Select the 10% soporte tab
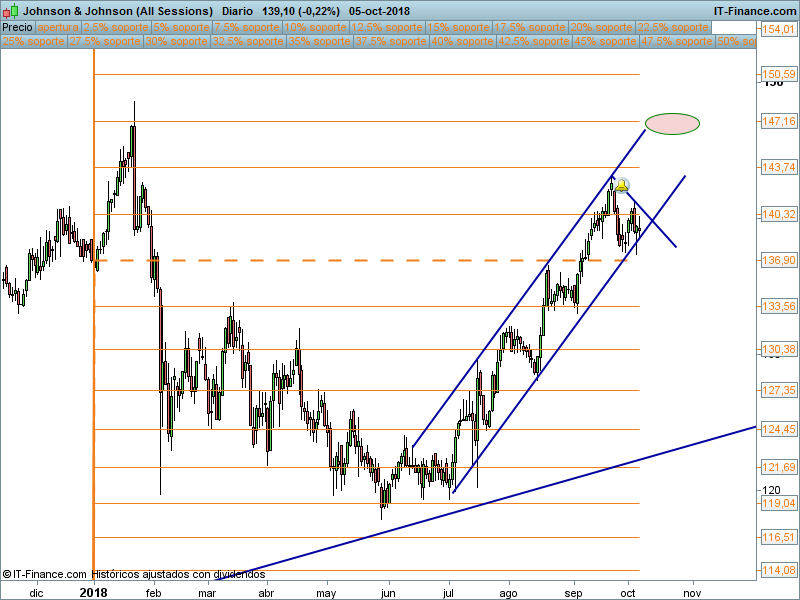The height and width of the screenshot is (600, 800). (x=315, y=28)
